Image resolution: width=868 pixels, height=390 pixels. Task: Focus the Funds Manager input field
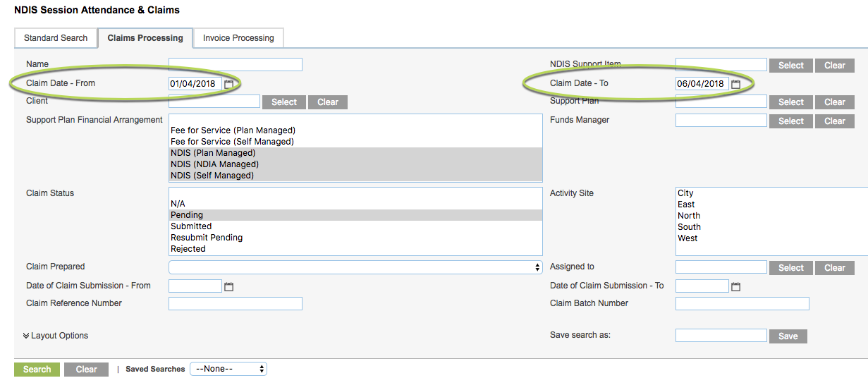721,121
